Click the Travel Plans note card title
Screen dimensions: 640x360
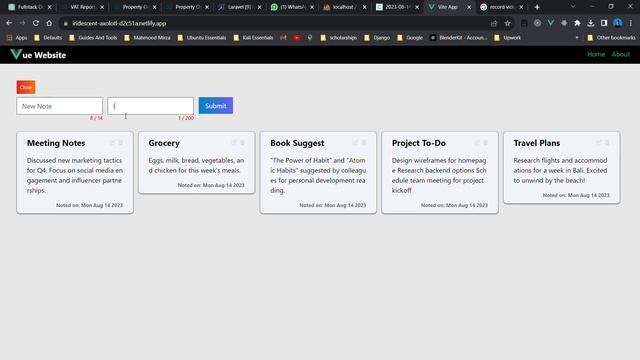pyautogui.click(x=537, y=143)
